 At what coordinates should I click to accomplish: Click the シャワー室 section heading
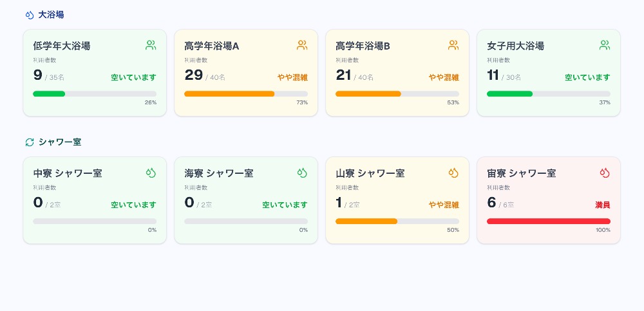pos(60,142)
